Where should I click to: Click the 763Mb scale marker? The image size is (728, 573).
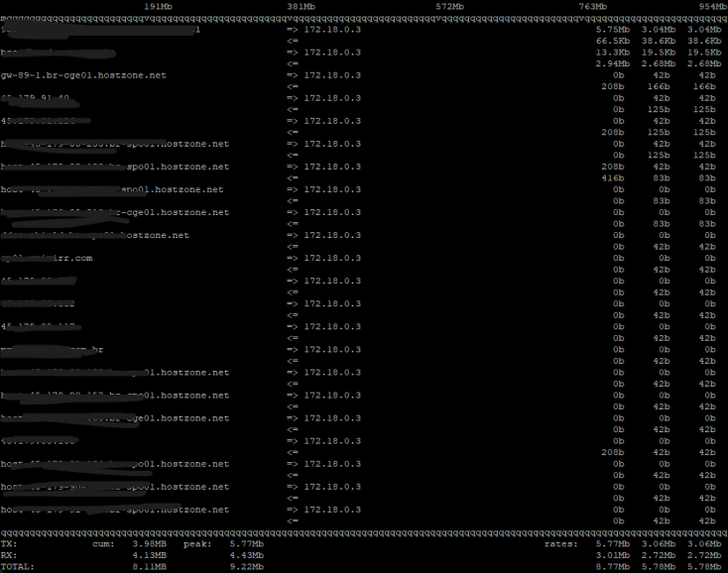[592, 7]
